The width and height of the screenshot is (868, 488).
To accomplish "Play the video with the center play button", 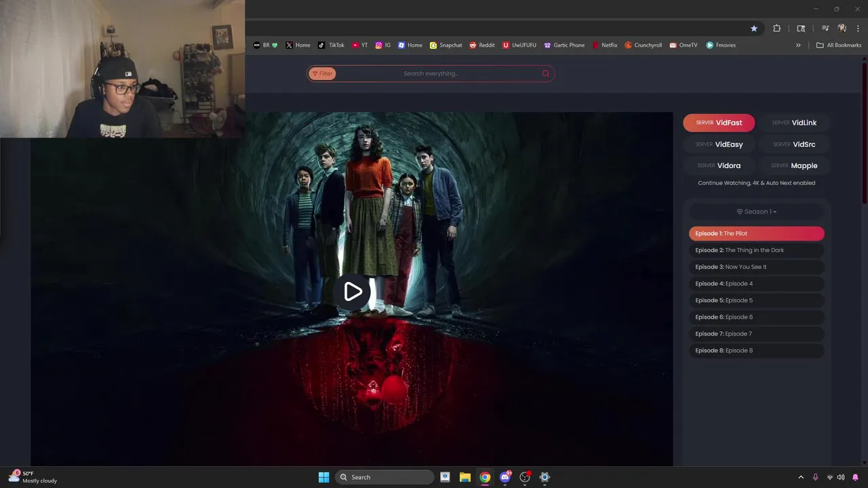I will click(x=353, y=291).
